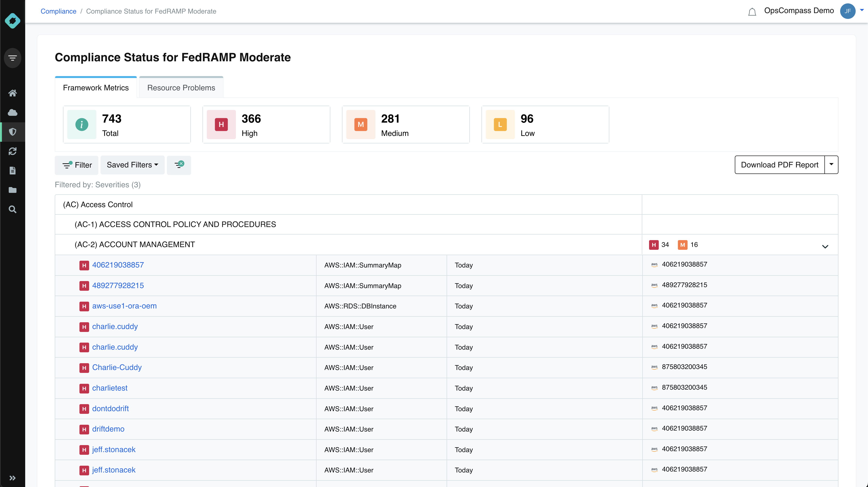Image resolution: width=868 pixels, height=487 pixels.
Task: Select the shield compliance sidebar icon
Action: tap(12, 132)
